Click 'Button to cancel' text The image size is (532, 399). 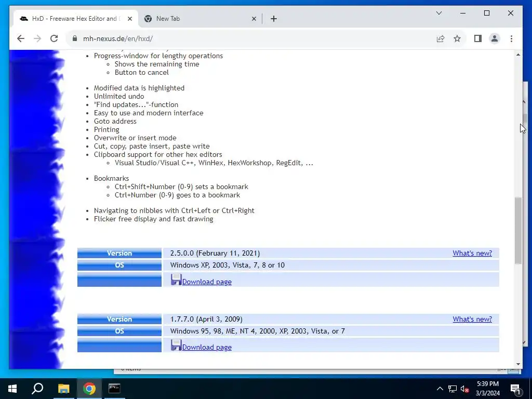(141, 72)
